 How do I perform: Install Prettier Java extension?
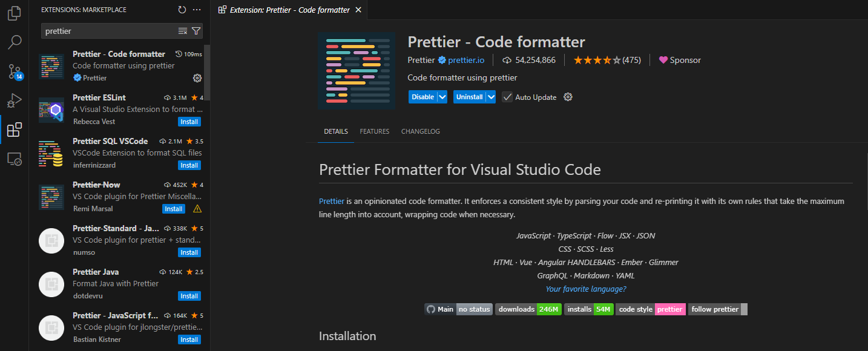[x=189, y=296]
